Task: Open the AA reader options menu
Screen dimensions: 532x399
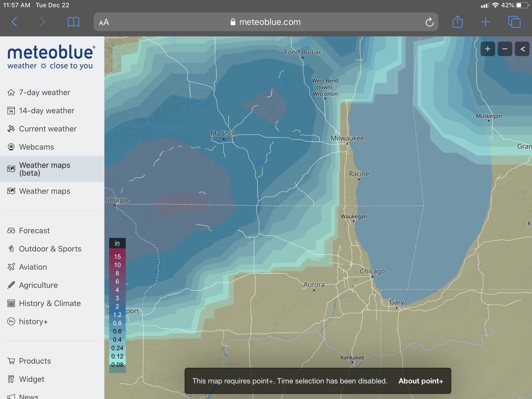Action: tap(104, 22)
